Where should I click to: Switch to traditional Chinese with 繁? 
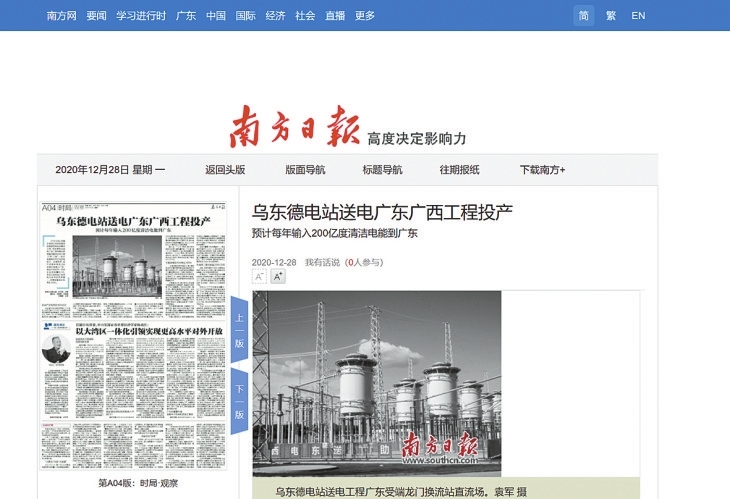click(611, 16)
